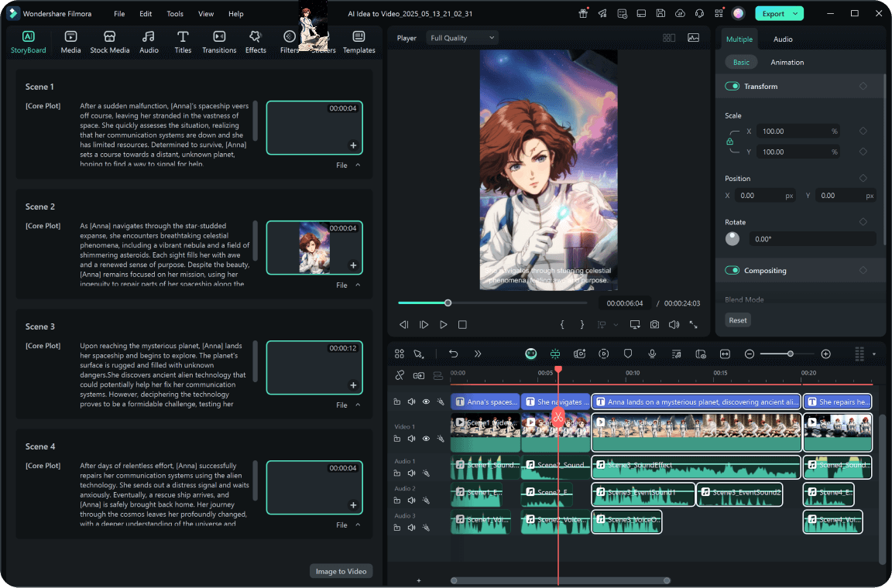The height and width of the screenshot is (588, 892).
Task: Open the Transitions panel
Action: (x=219, y=43)
